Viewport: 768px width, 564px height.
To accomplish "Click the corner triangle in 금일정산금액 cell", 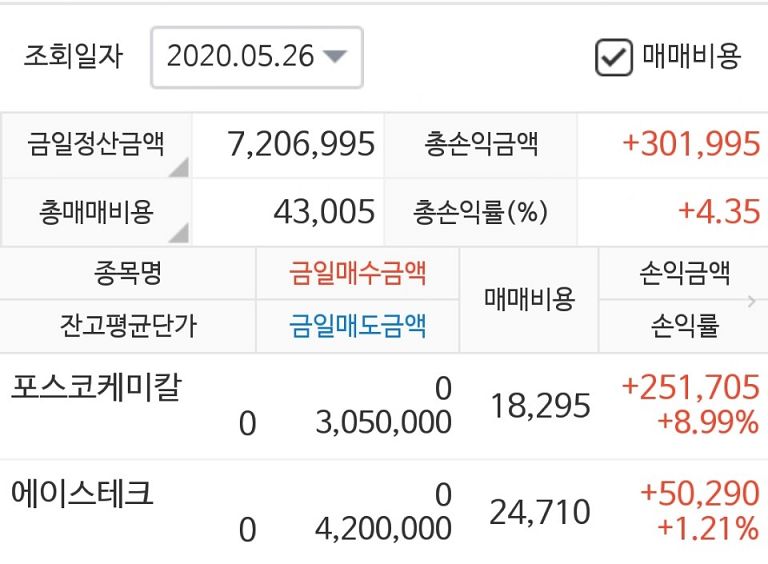I will point(178,168).
